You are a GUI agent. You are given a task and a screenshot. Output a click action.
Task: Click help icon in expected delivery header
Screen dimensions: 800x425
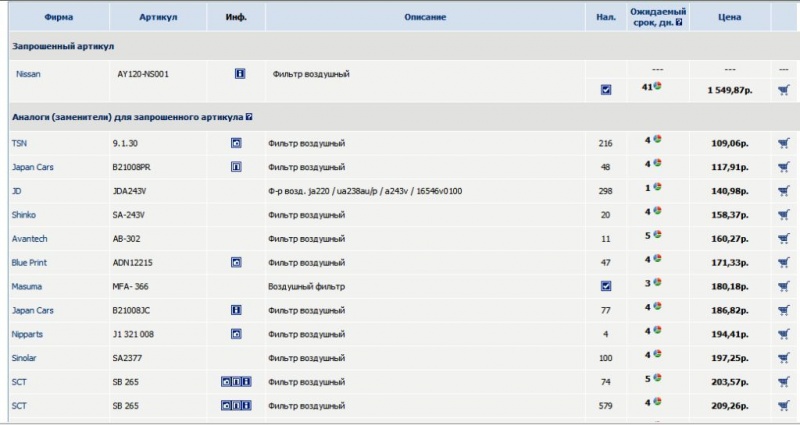point(679,21)
